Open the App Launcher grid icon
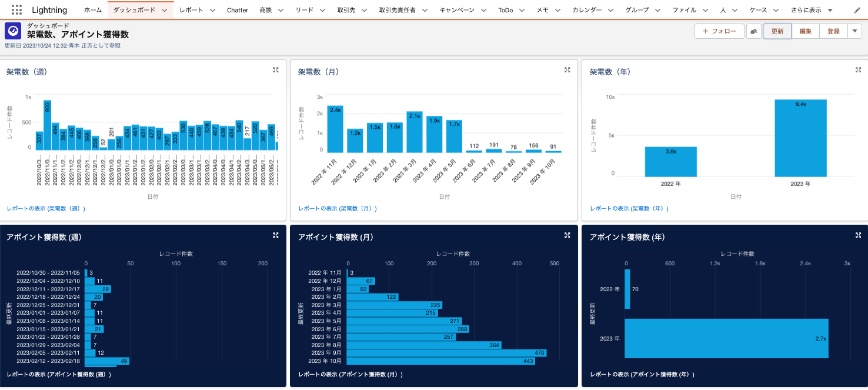Viewport: 868px width, 390px height. pos(16,10)
